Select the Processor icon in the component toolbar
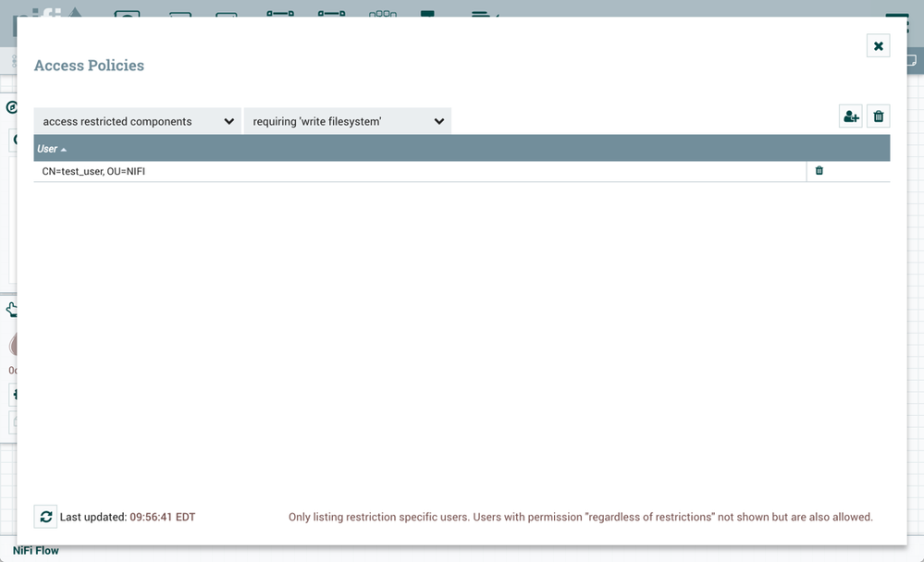This screenshot has width=924, height=562. click(x=125, y=13)
